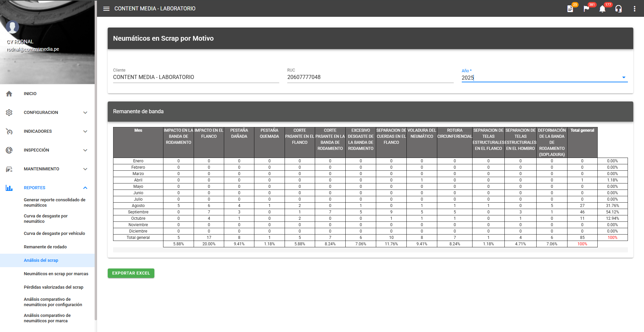The image size is (644, 332).
Task: Click the Inicio home icon
Action: point(9,94)
